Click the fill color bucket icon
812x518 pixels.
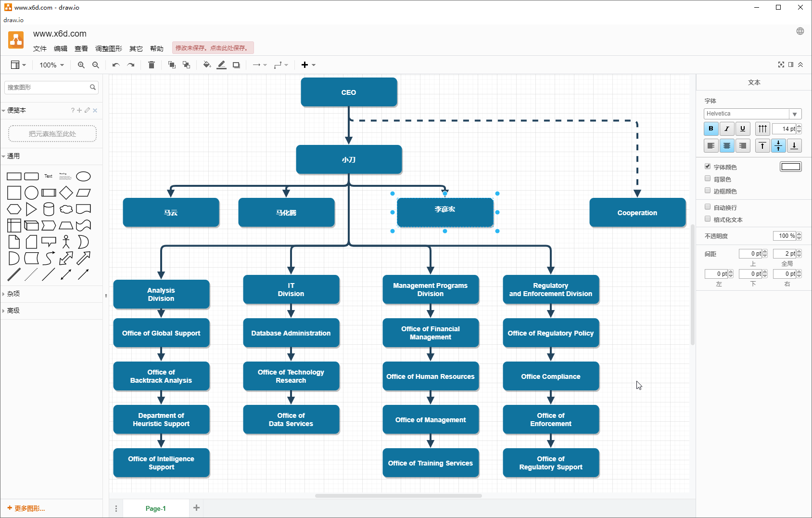207,65
